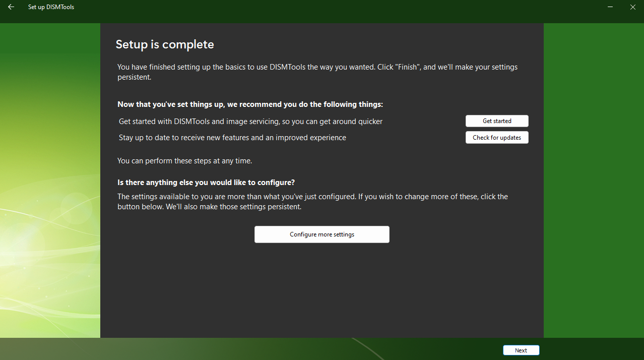Screen dimensions: 644x360
Task: Click the Next button
Action: [521, 350]
